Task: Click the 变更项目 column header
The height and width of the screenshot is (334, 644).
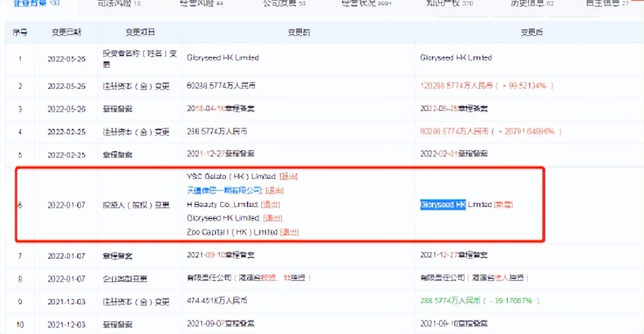Action: pyautogui.click(x=140, y=32)
